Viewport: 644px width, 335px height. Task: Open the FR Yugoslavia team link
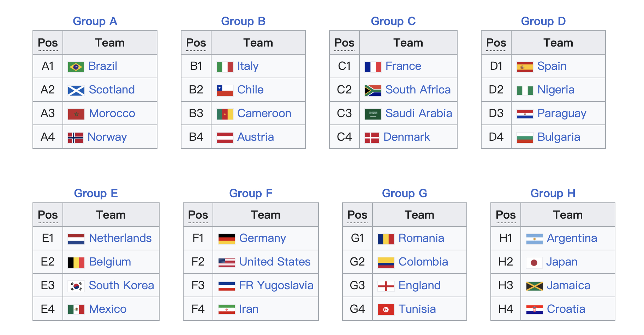tap(276, 286)
